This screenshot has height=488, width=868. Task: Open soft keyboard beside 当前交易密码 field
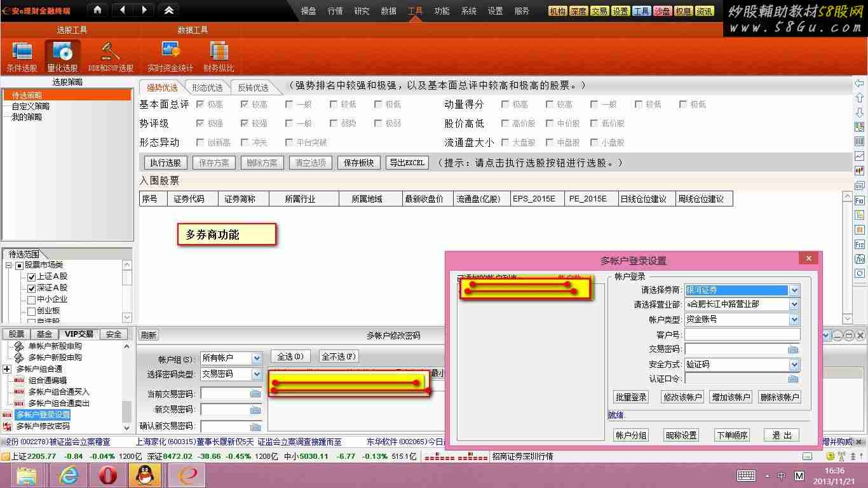[255, 394]
